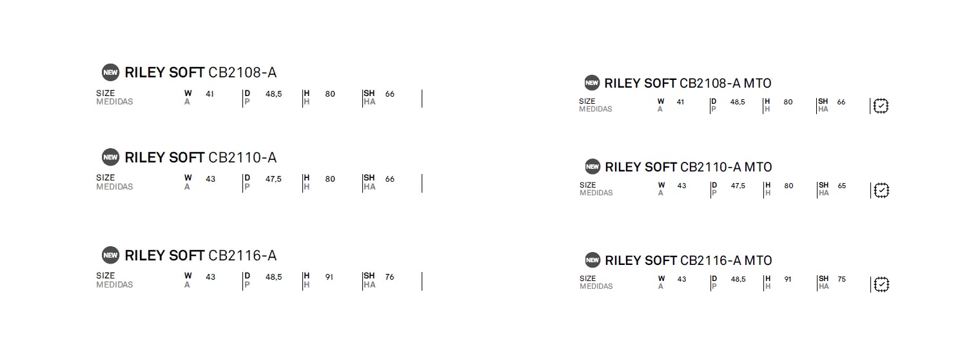This screenshot has height=350, width=980.
Task: Click SIZE MEDIDAS label of CB2110-A
Action: point(115,182)
